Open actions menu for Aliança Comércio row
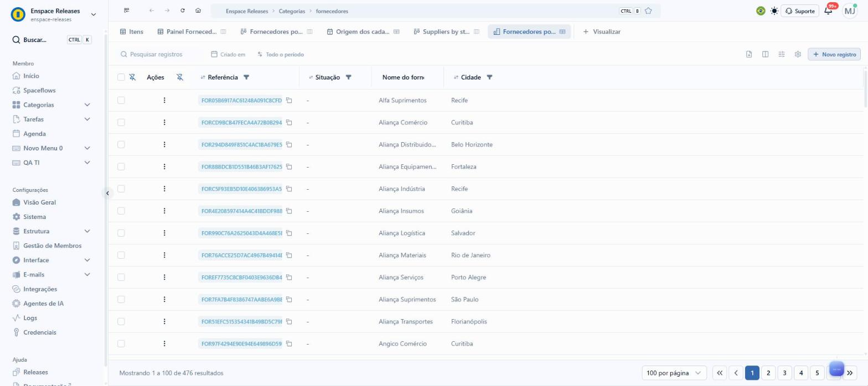This screenshot has width=868, height=386. pos(164,122)
